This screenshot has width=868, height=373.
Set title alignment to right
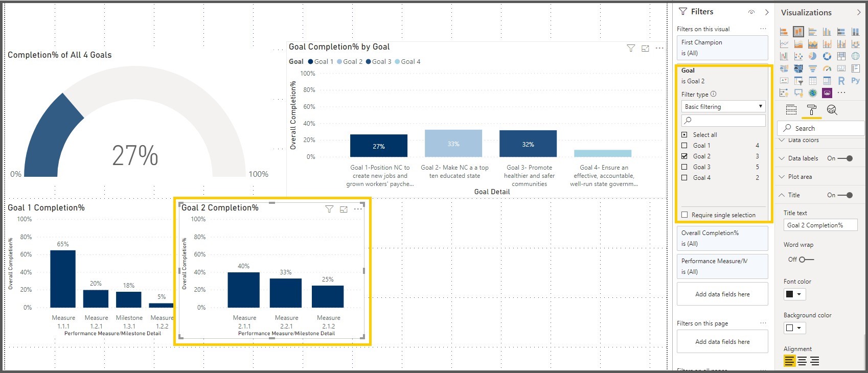815,361
